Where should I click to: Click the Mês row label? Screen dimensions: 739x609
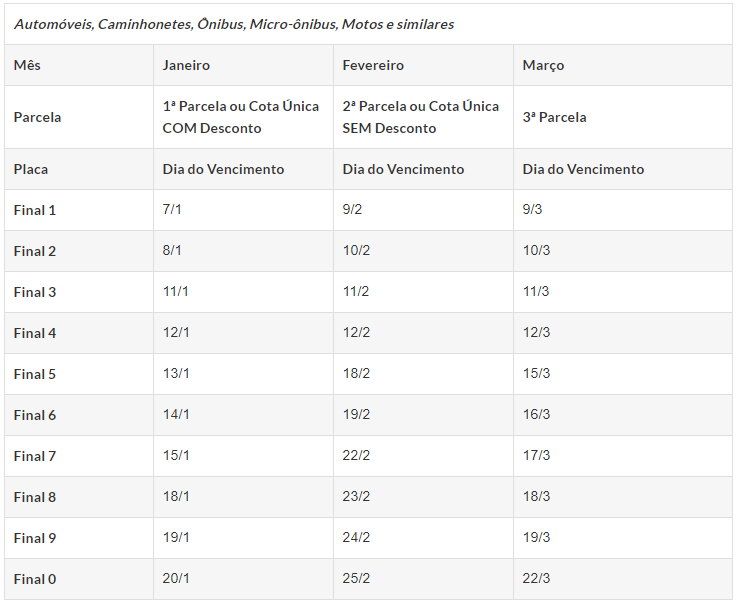(x=27, y=65)
